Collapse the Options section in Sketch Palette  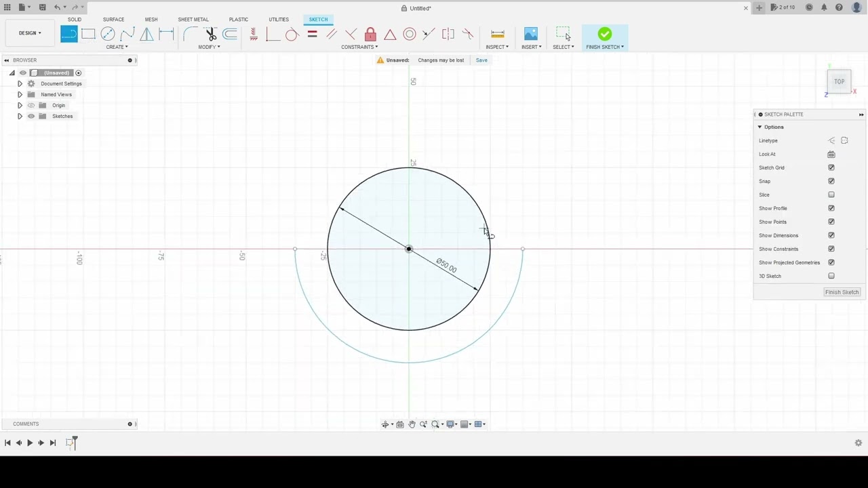[x=759, y=127]
